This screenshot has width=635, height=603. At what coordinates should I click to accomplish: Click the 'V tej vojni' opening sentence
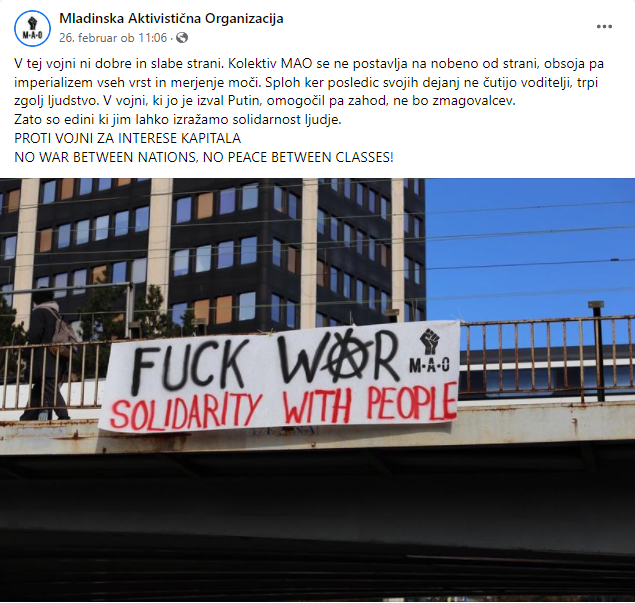pos(119,64)
